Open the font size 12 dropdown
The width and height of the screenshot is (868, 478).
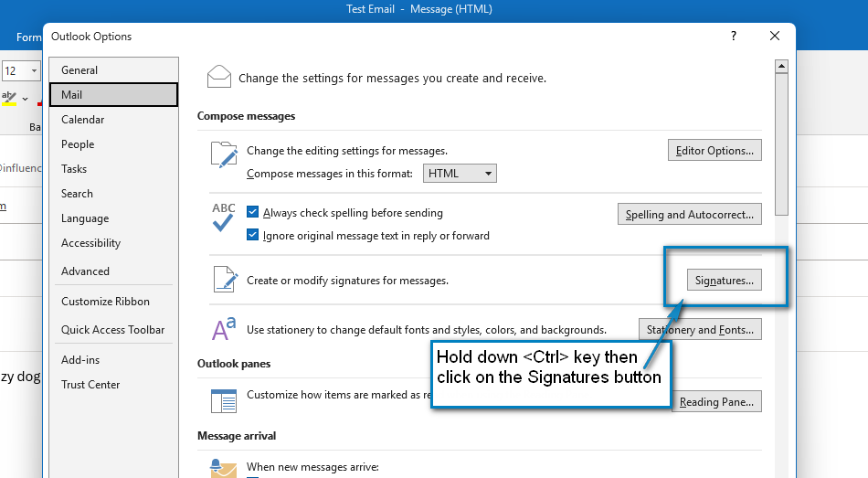point(34,71)
